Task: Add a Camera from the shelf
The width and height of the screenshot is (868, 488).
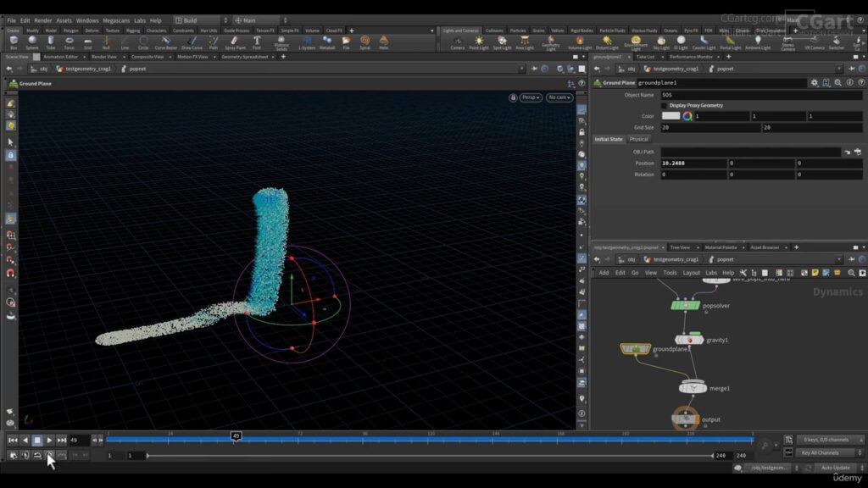Action: click(x=457, y=42)
